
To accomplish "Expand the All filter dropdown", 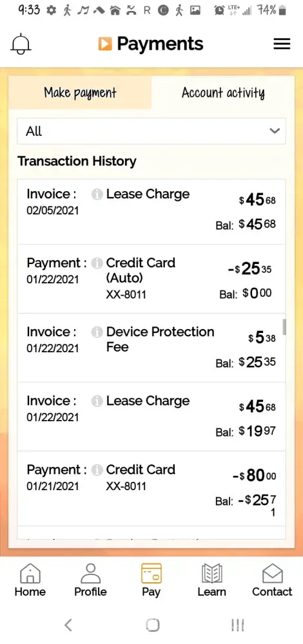I will [151, 131].
